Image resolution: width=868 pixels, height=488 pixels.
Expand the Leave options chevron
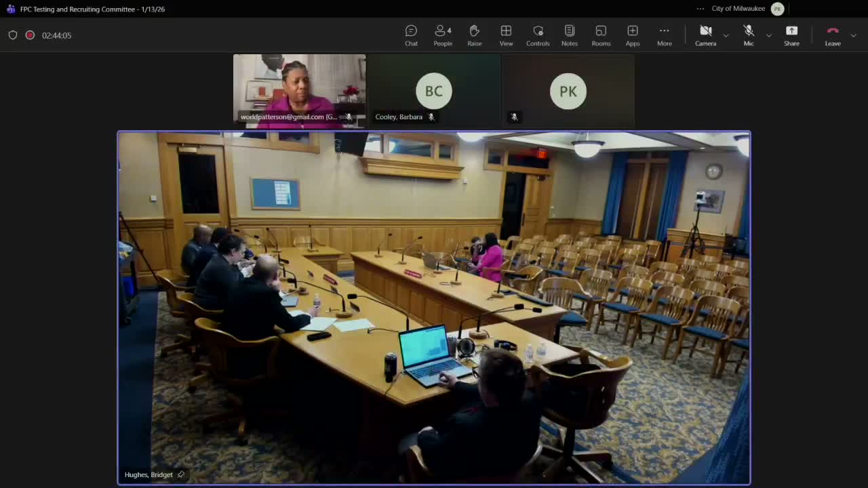point(853,35)
